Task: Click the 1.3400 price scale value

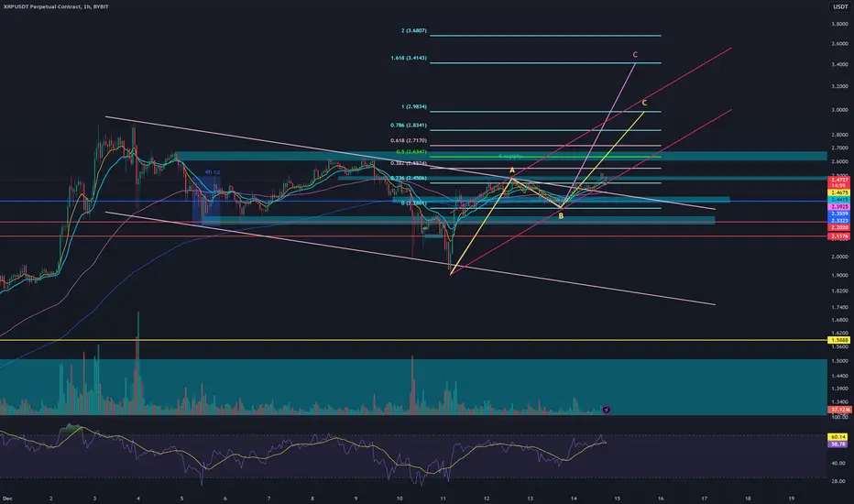Action: (x=839, y=401)
